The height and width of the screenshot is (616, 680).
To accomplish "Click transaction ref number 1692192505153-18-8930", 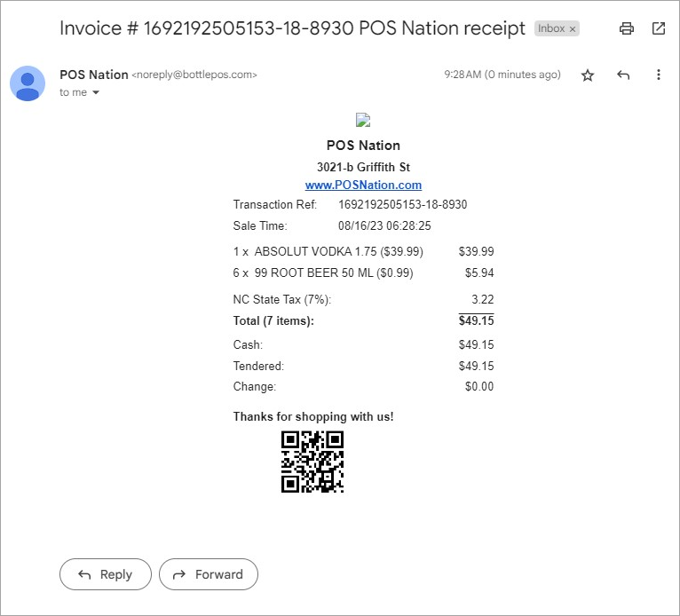I will point(402,205).
